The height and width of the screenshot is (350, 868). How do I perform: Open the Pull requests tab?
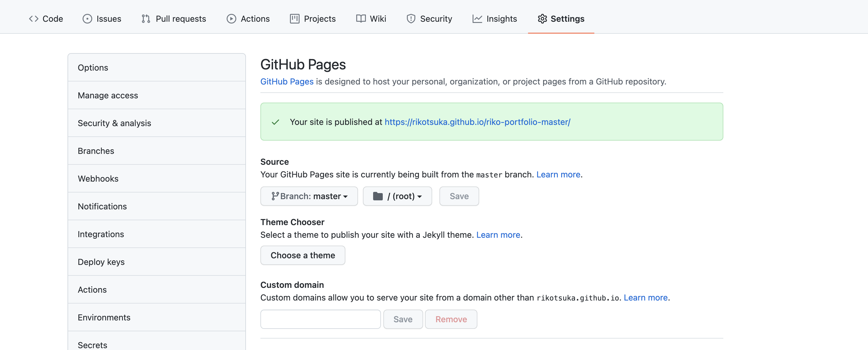tap(174, 18)
